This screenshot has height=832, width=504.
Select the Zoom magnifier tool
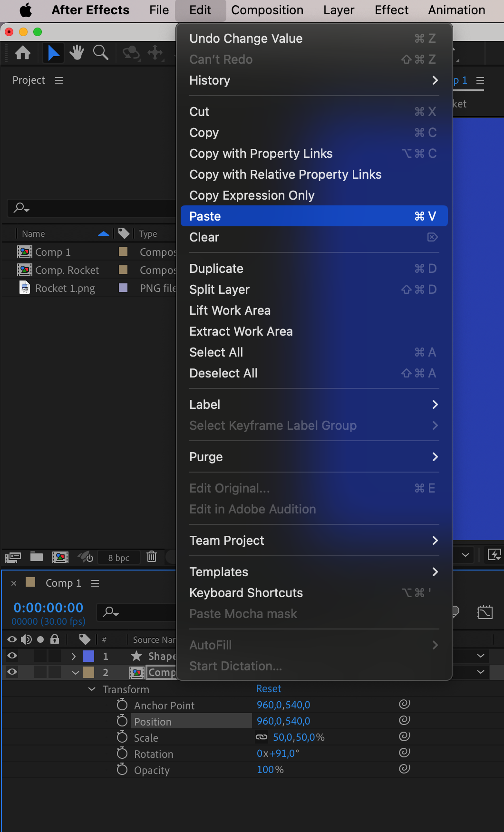(100, 52)
